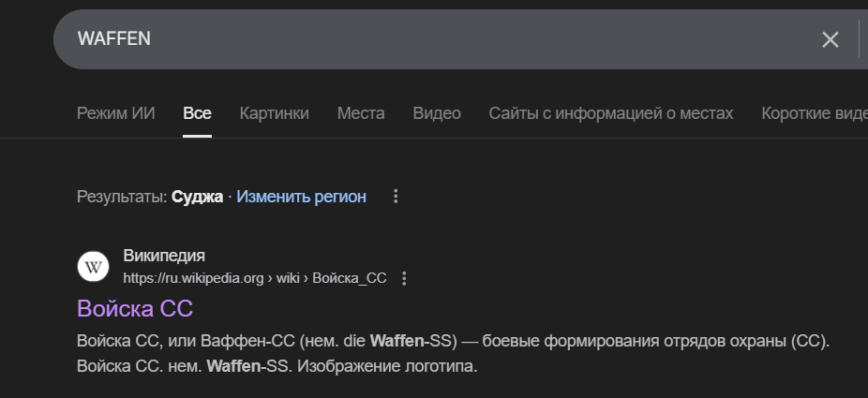
Task: Focus the search field containing WAFFEN
Action: pos(422,39)
